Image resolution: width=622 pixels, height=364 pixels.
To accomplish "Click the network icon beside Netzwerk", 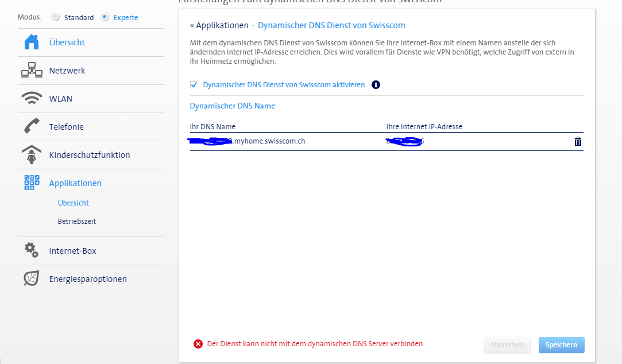I will (32, 71).
